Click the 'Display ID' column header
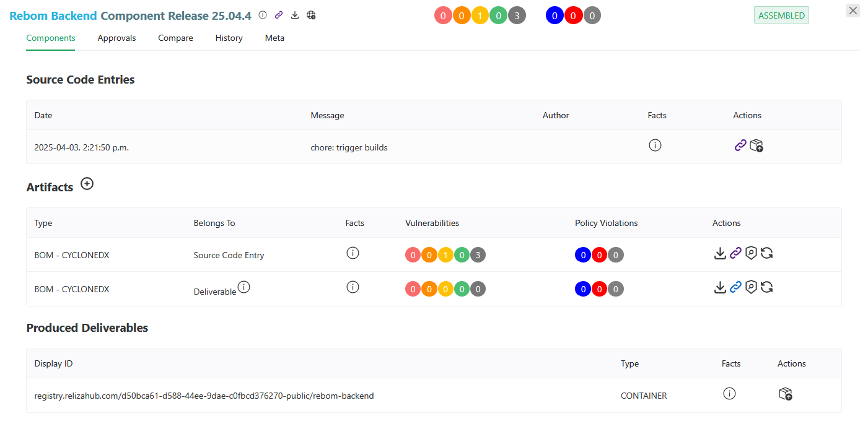This screenshot has height=421, width=868. pos(53,363)
